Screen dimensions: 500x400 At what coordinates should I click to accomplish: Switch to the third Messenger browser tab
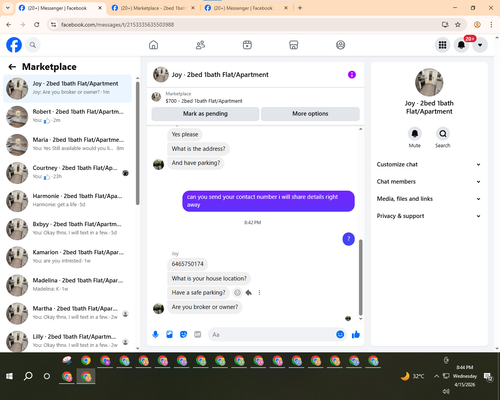246,8
